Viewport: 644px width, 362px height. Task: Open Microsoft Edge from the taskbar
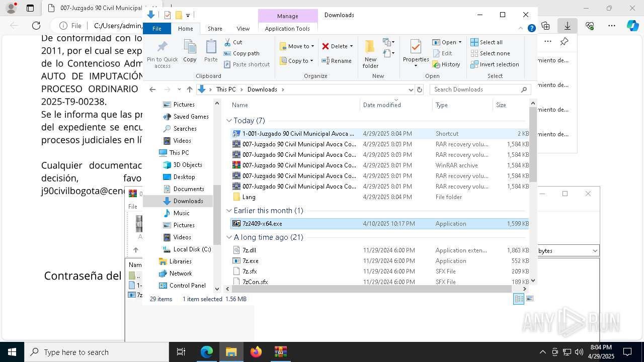coord(207,352)
